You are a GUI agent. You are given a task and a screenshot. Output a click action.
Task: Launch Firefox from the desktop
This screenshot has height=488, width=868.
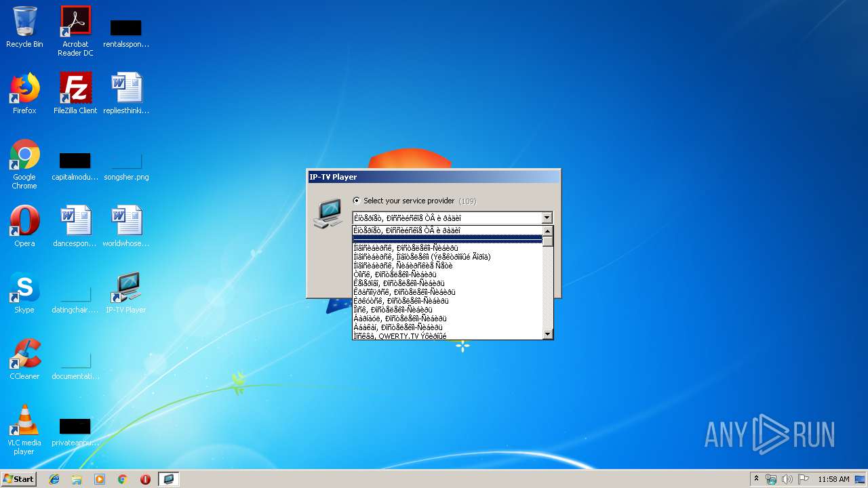pos(24,94)
